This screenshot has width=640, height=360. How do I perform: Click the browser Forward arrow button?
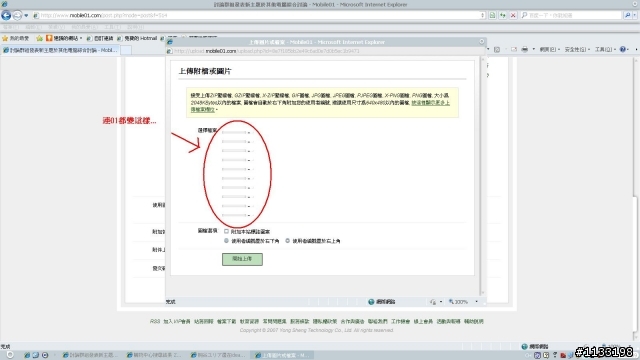(17, 16)
